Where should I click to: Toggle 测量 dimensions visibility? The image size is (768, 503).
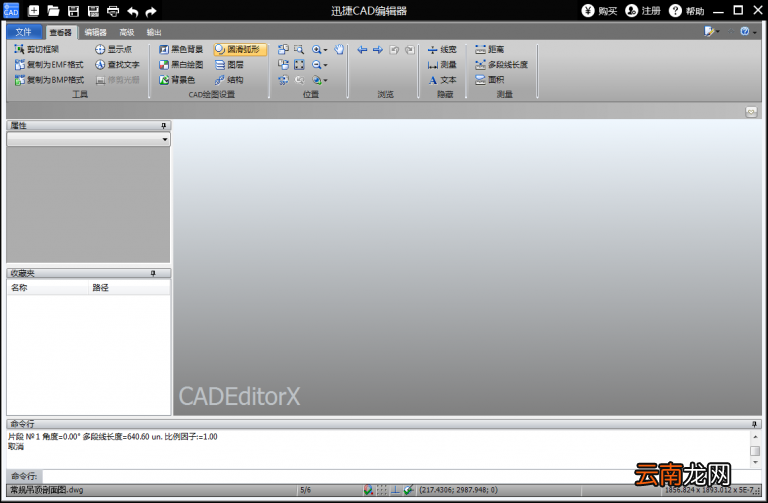tap(442, 64)
